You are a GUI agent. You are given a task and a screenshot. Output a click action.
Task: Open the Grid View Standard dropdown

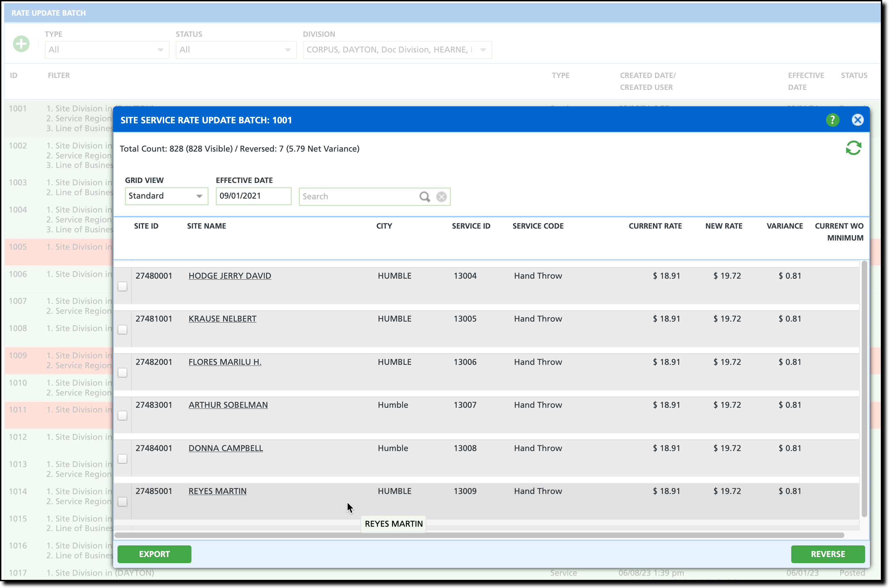[166, 196]
